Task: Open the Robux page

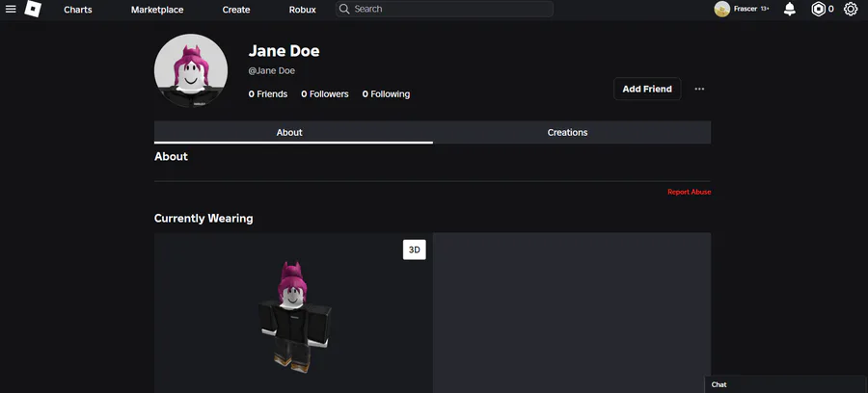Action: 302,10
